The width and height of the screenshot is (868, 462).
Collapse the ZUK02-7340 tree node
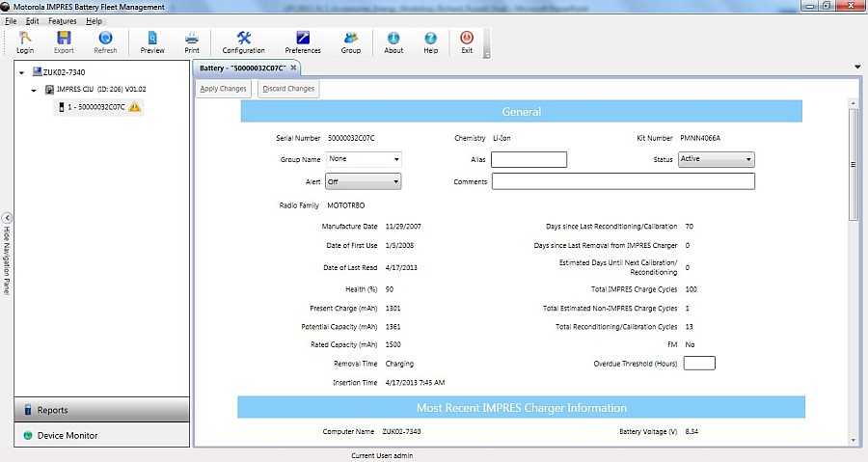pyautogui.click(x=21, y=72)
